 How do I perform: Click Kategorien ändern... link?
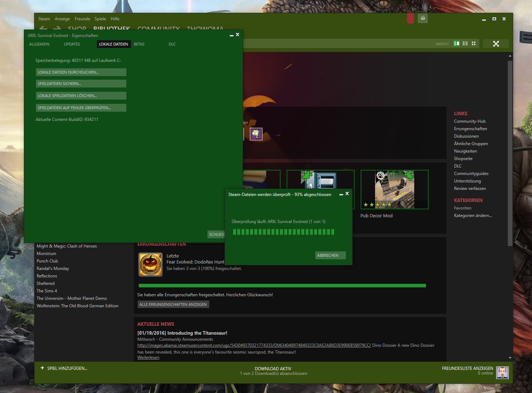(473, 216)
